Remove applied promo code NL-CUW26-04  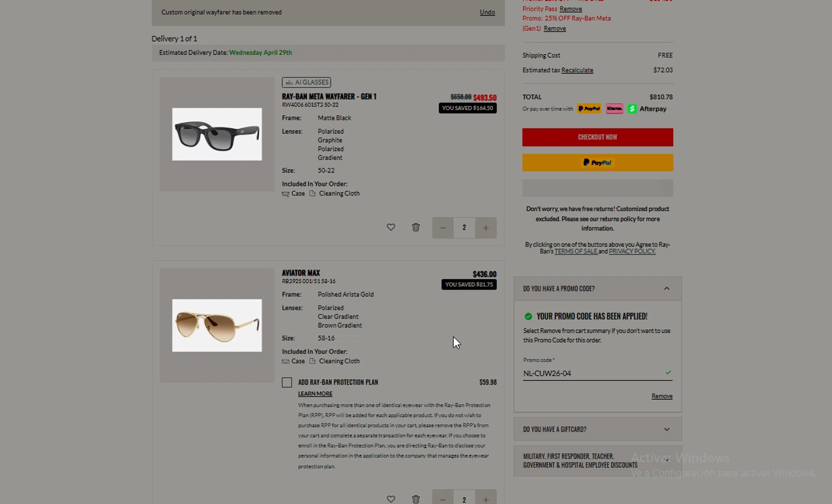[662, 396]
